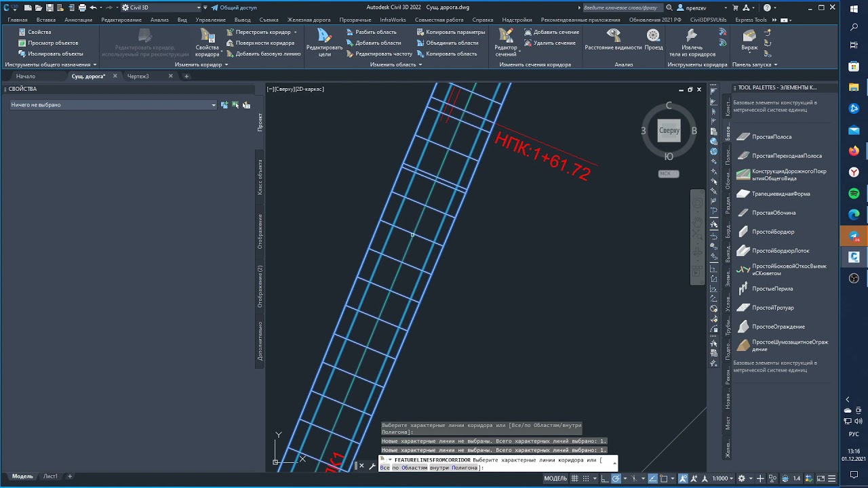Toggle ortho mode in status bar
Image resolution: width=868 pixels, height=488 pixels.
coord(604,478)
